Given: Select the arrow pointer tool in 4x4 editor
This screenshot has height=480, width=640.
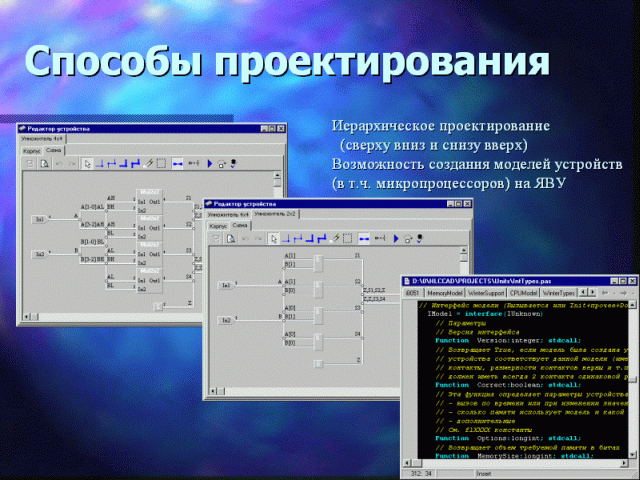Looking at the screenshot, I should click(87, 162).
